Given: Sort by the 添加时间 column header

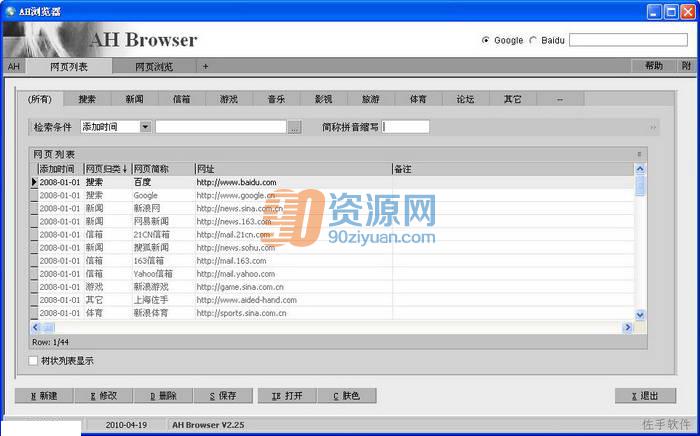Looking at the screenshot, I should (61, 169).
